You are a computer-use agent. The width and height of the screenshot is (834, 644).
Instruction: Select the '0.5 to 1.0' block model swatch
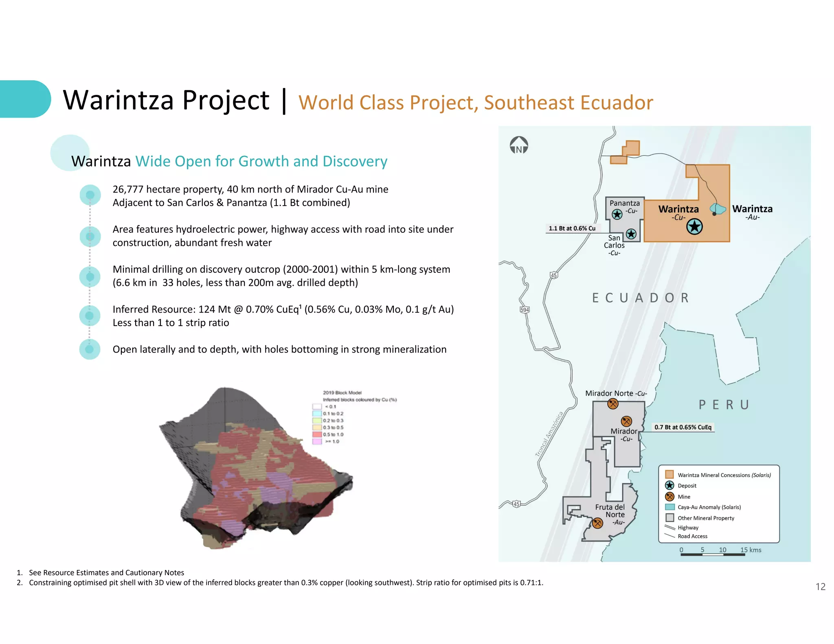tap(317, 434)
